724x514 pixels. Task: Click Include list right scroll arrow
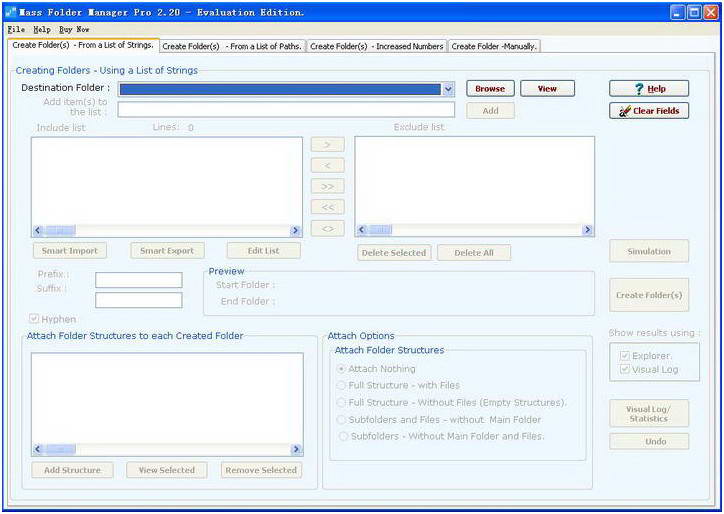click(296, 230)
